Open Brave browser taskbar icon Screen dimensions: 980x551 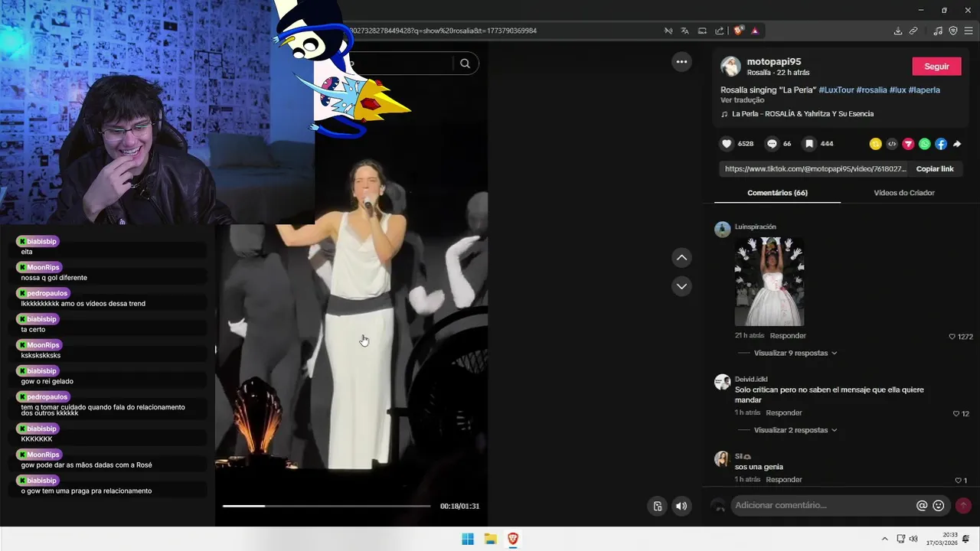tap(513, 539)
